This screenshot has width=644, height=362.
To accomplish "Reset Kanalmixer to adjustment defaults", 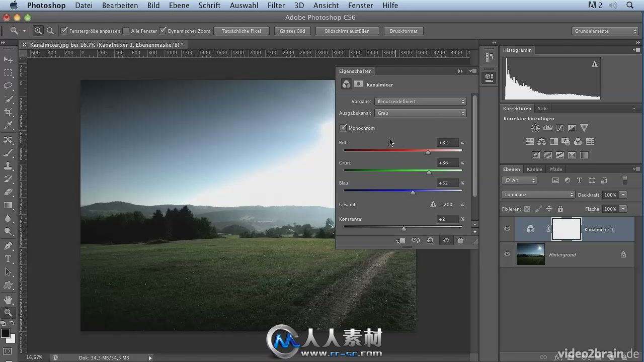I will click(430, 241).
